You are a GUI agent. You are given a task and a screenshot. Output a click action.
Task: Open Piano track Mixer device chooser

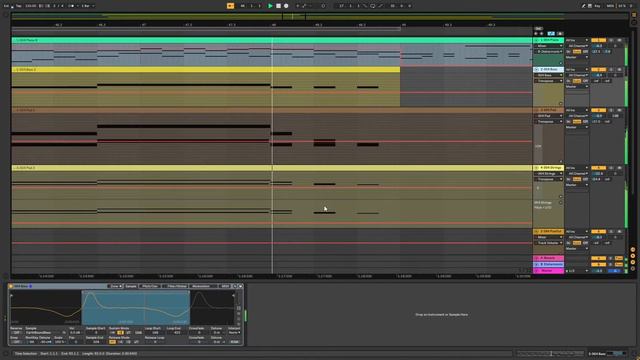549,46
